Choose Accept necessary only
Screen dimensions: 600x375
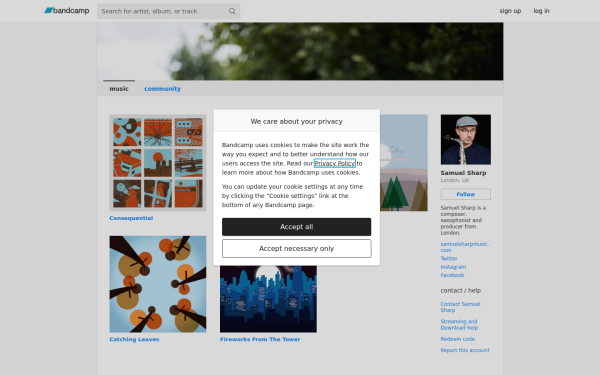pyautogui.click(x=297, y=249)
